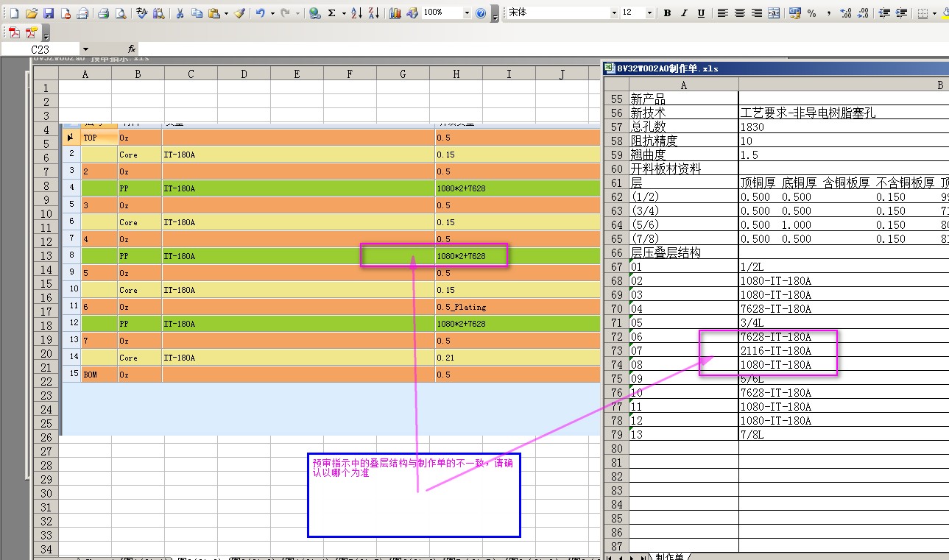
Task: Convert to PDF and email icon
Action: [x=31, y=32]
